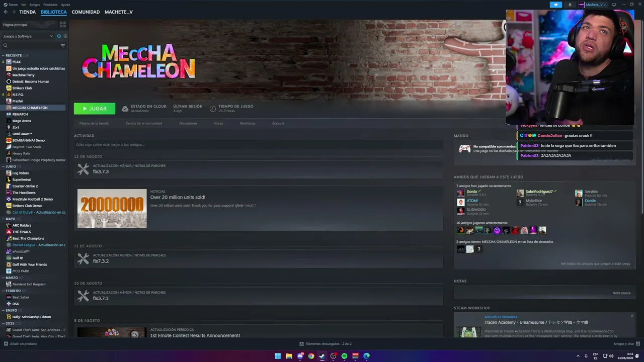The width and height of the screenshot is (644, 362).
Task: Open patch notes fix7.3.2 entry
Action: (x=259, y=259)
